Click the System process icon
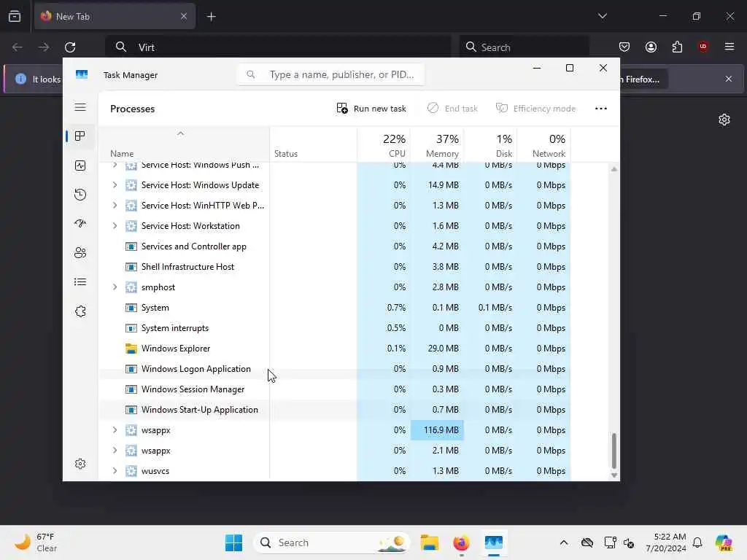 [x=131, y=308]
